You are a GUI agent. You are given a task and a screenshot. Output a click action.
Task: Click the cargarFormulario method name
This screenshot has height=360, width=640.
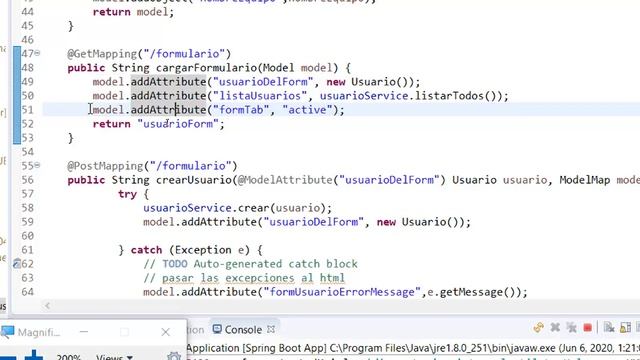click(x=206, y=68)
